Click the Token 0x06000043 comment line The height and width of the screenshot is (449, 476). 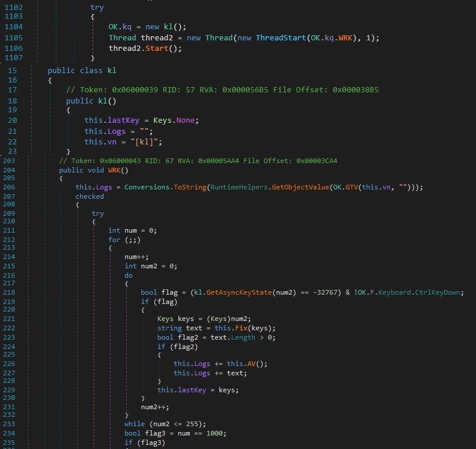tap(198, 161)
